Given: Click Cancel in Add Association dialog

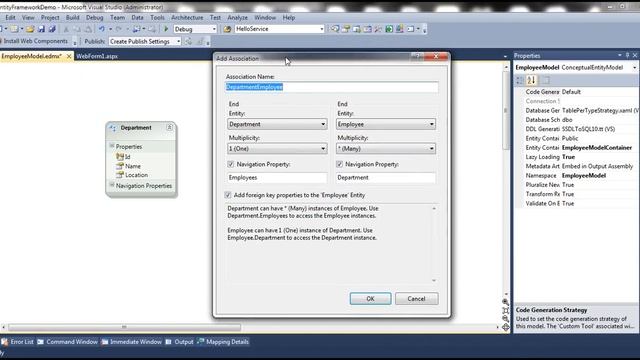Looking at the screenshot, I should (416, 299).
